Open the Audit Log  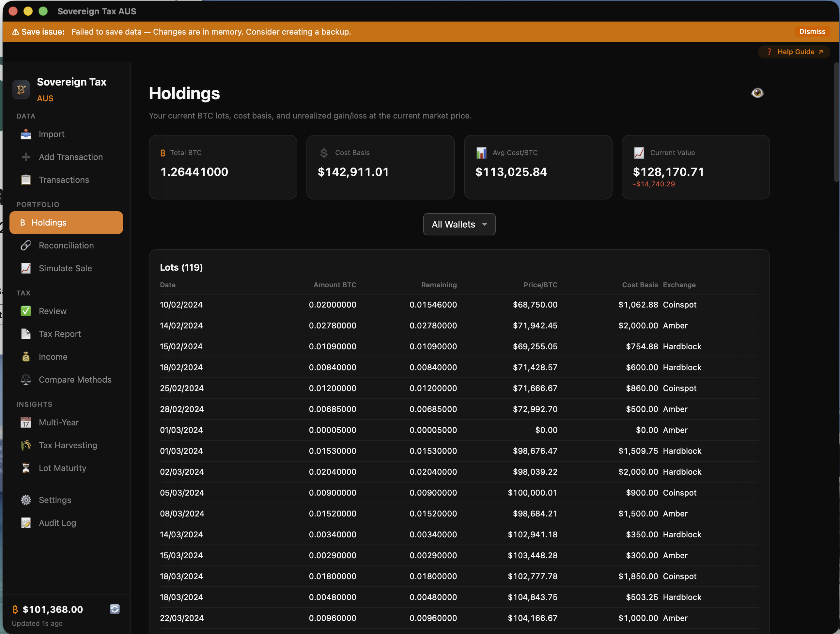coord(57,523)
